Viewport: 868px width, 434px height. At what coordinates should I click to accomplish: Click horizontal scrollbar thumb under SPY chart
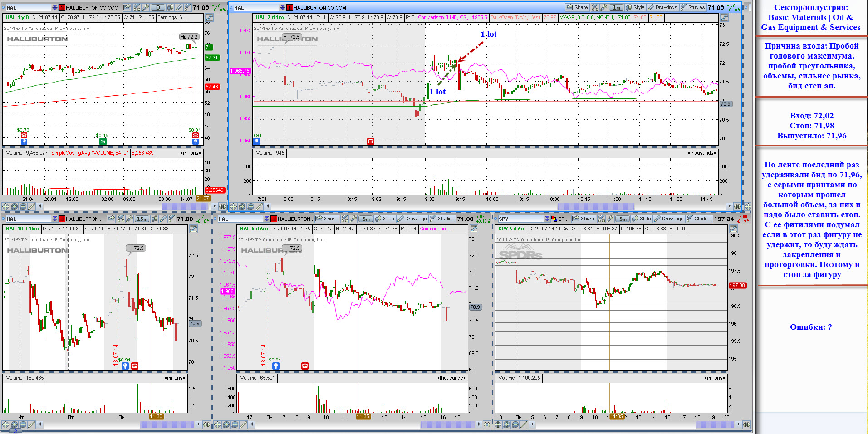715,424
